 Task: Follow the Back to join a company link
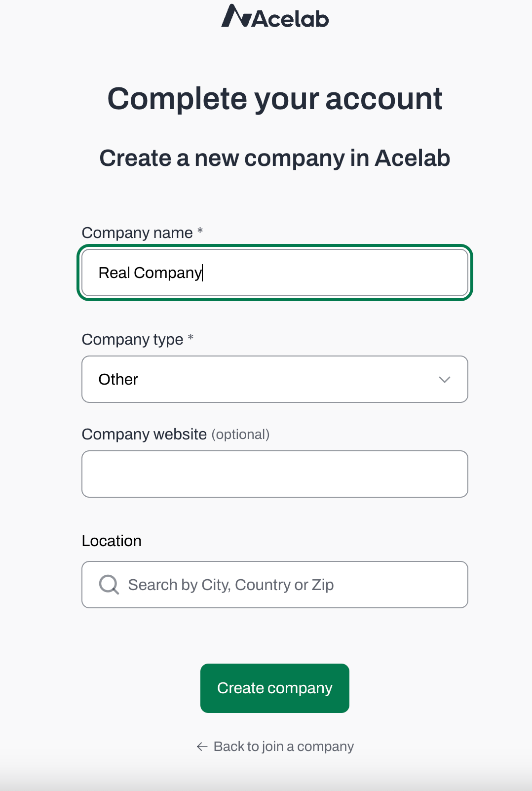coord(284,747)
